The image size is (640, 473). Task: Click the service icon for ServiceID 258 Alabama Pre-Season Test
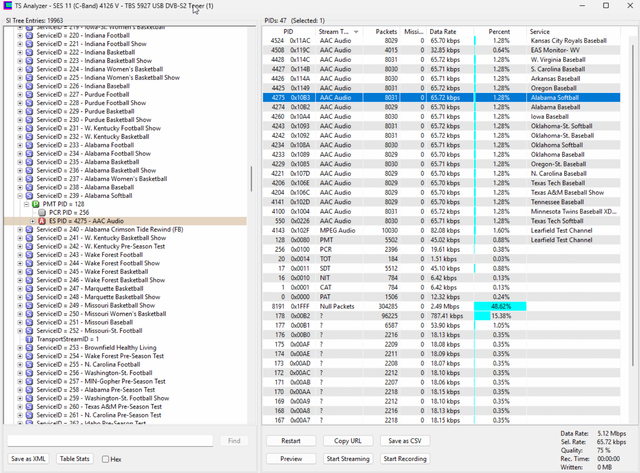pos(29,390)
